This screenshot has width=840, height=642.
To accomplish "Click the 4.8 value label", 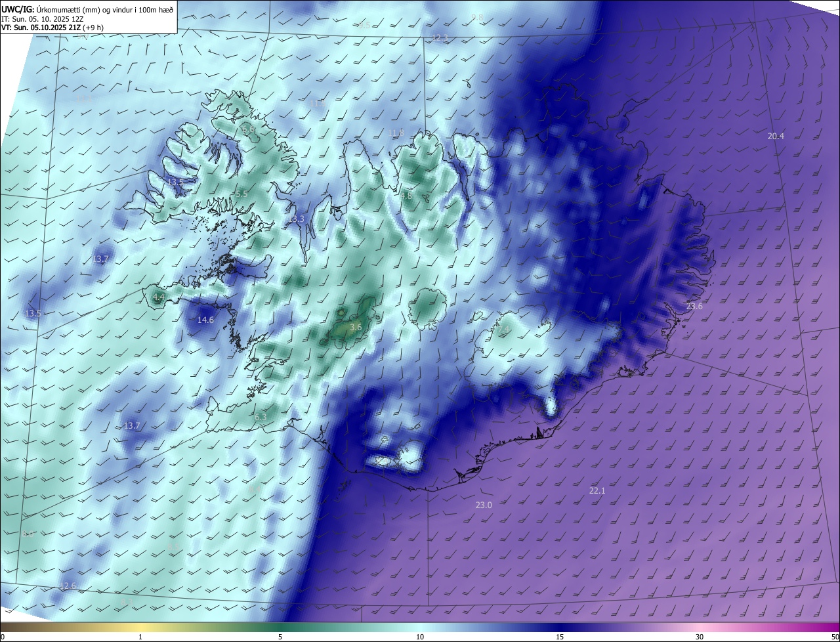I will tap(406, 195).
